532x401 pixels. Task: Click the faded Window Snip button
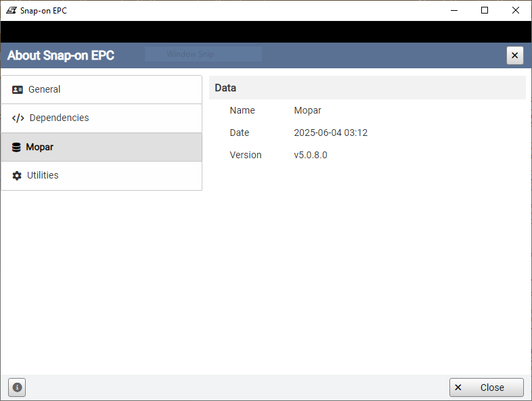tap(203, 54)
